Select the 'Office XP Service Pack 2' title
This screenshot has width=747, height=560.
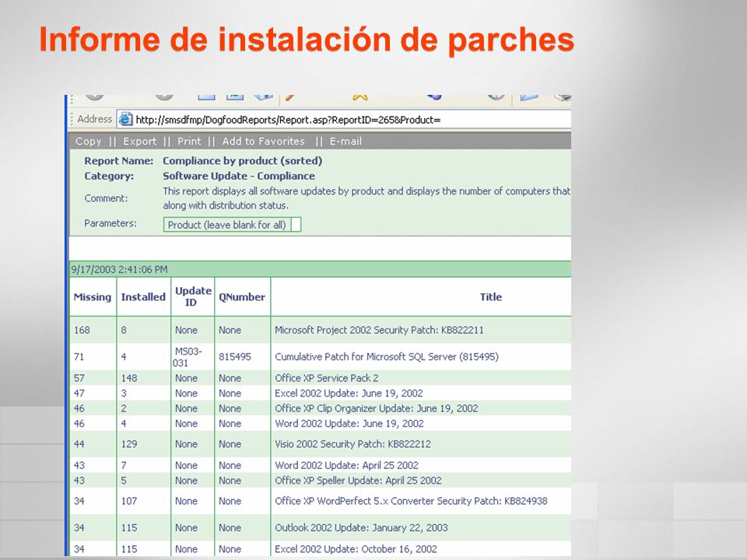(x=327, y=378)
